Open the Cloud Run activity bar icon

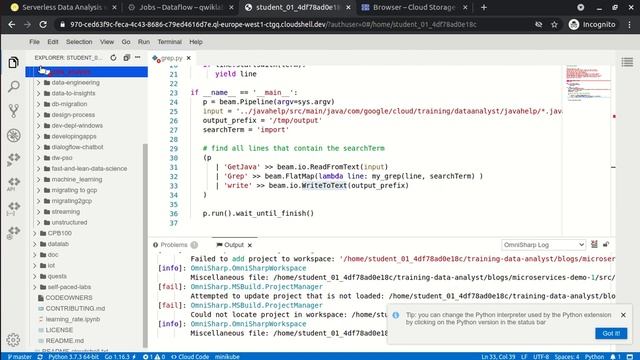coord(13,159)
